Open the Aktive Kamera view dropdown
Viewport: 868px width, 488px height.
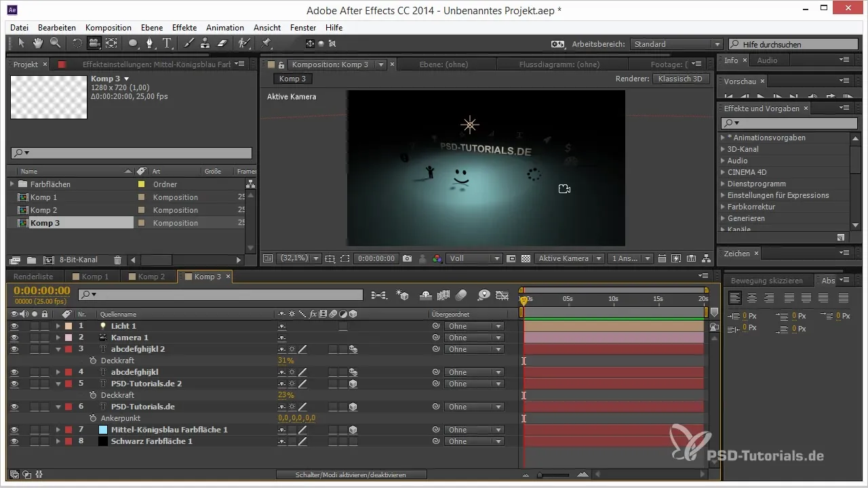[569, 259]
